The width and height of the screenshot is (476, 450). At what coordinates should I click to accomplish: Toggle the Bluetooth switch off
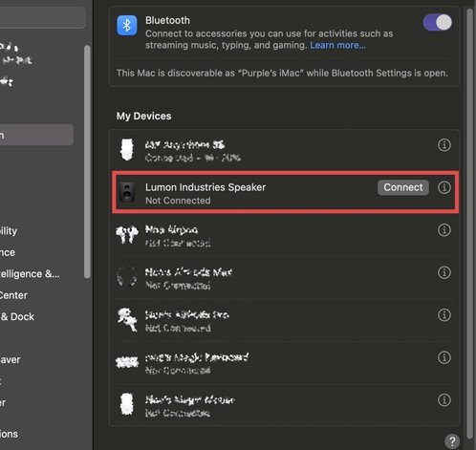coord(437,23)
